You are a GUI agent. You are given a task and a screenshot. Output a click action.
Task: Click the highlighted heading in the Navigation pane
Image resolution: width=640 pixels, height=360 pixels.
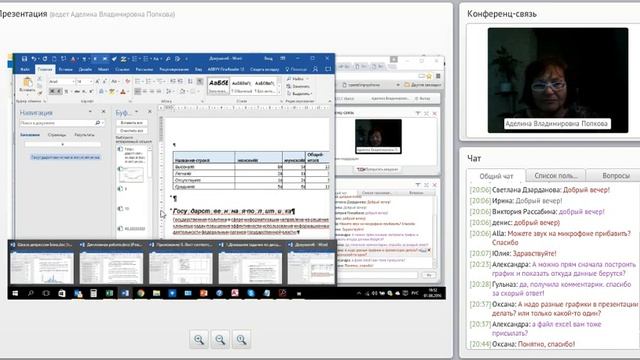click(65, 157)
